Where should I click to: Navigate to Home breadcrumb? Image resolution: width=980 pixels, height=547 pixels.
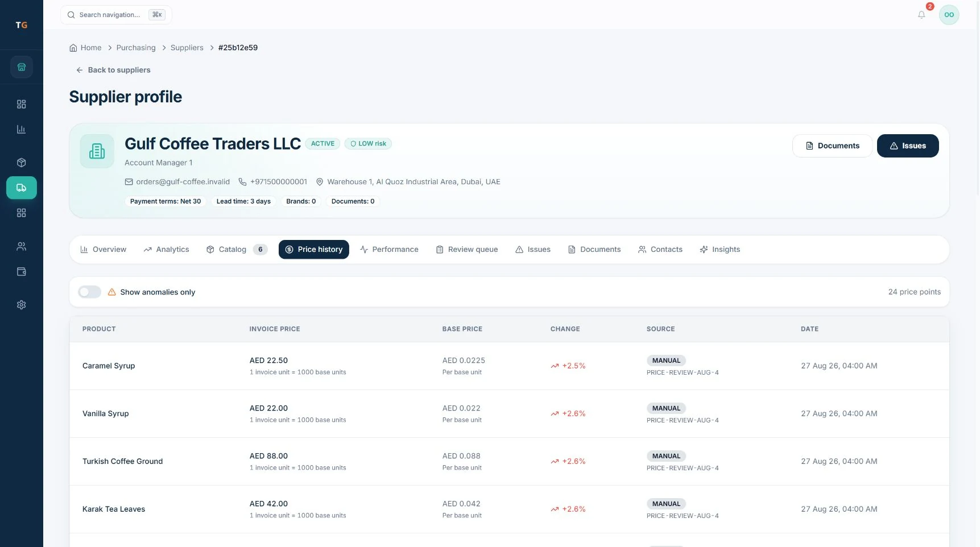(x=85, y=48)
